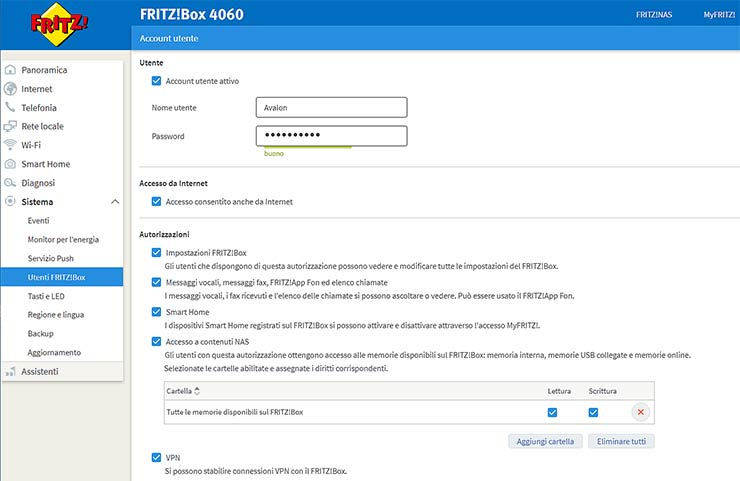The image size is (740, 481).
Task: Click the Diagnosi magnifier icon
Action: tap(10, 183)
